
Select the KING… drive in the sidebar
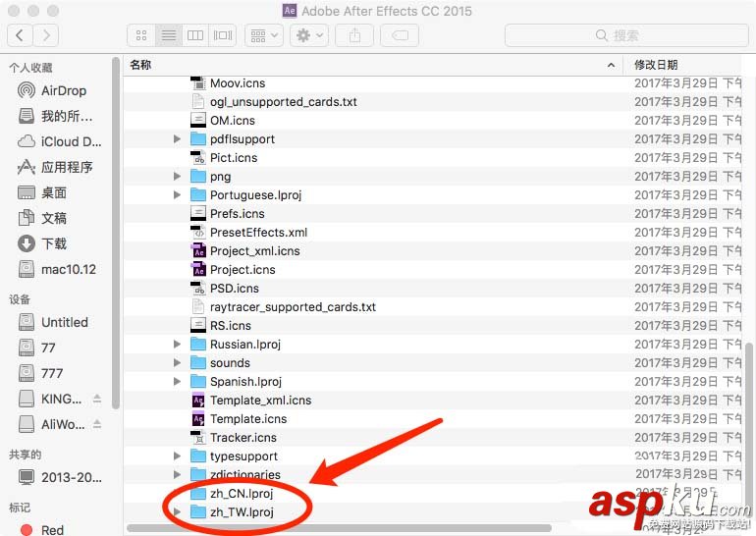pos(50,399)
